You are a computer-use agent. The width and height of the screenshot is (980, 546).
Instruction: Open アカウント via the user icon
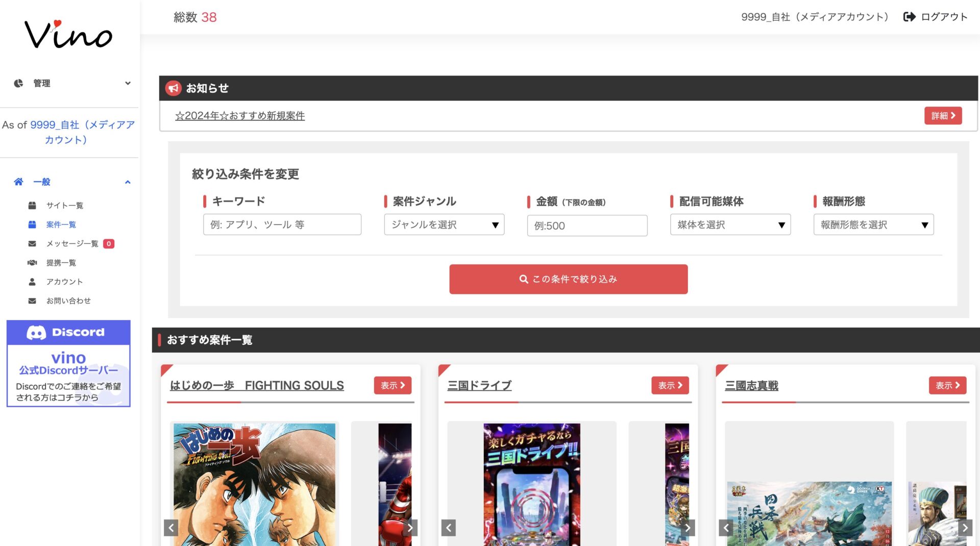click(32, 281)
